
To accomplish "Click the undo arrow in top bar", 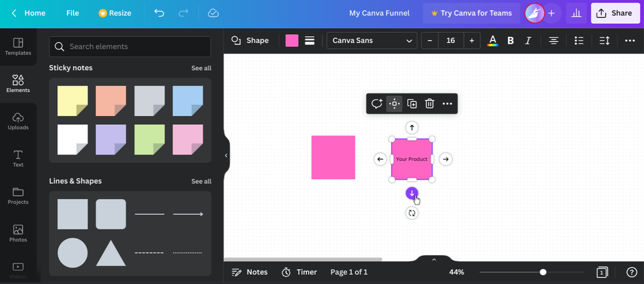I will [159, 13].
